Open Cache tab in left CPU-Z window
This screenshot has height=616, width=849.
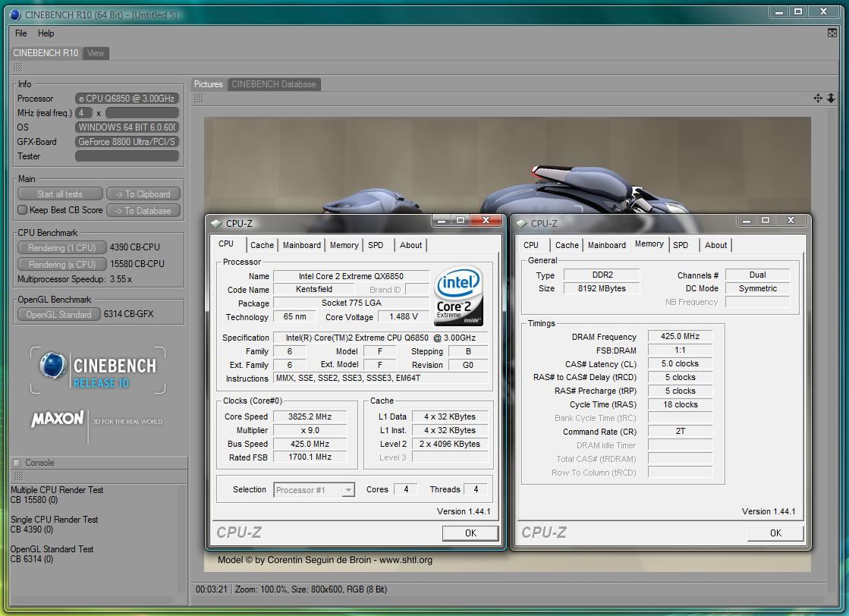[x=262, y=245]
